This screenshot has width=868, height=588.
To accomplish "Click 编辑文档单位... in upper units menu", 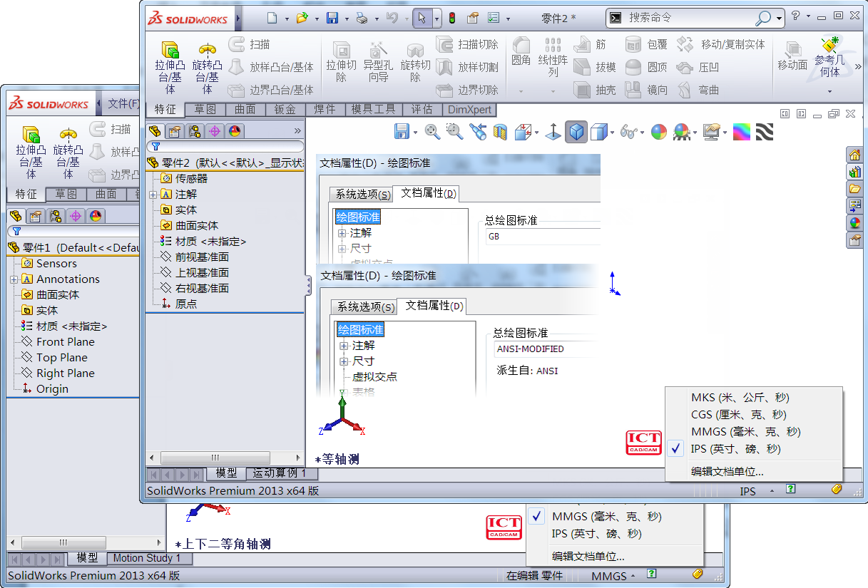I will click(x=727, y=471).
